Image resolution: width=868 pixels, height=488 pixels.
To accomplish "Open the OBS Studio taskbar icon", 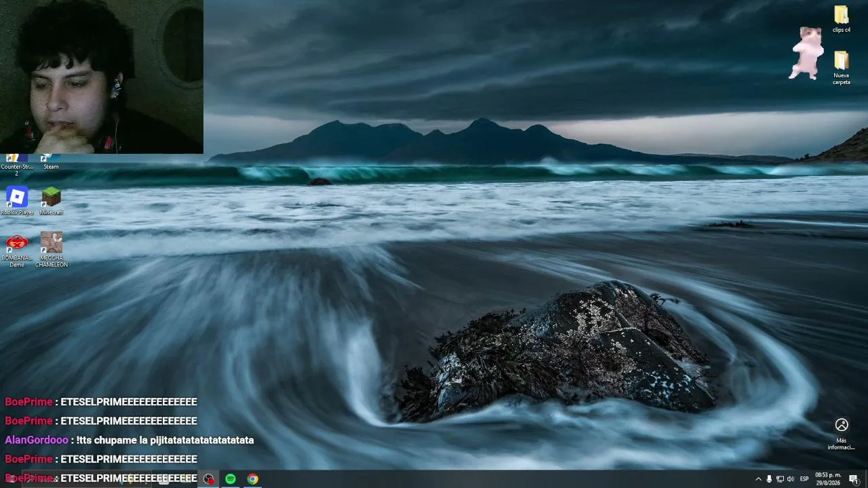I will tap(209, 479).
